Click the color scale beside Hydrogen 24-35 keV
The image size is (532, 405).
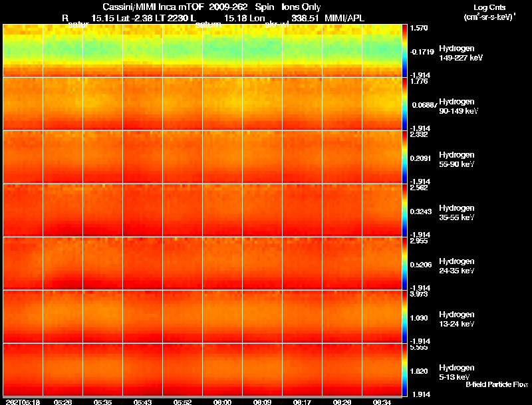(404, 263)
